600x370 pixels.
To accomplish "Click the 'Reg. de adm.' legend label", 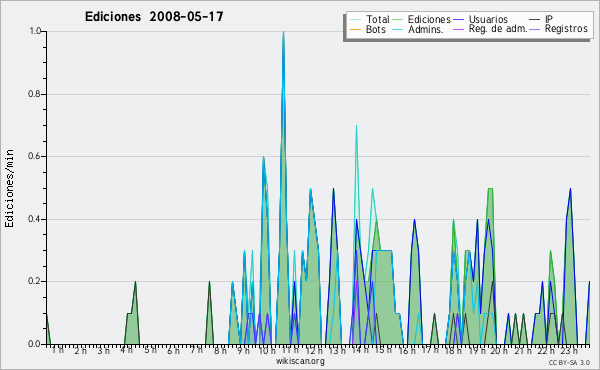I will (498, 29).
